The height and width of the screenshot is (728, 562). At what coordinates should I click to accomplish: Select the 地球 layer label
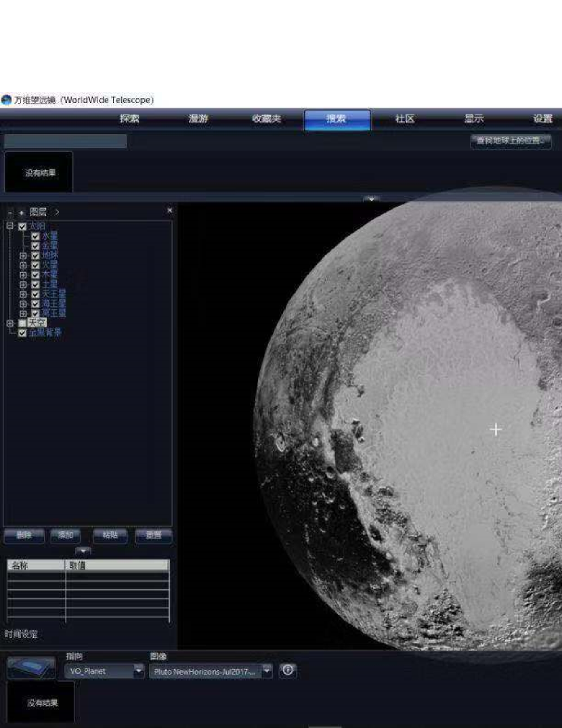coord(49,255)
